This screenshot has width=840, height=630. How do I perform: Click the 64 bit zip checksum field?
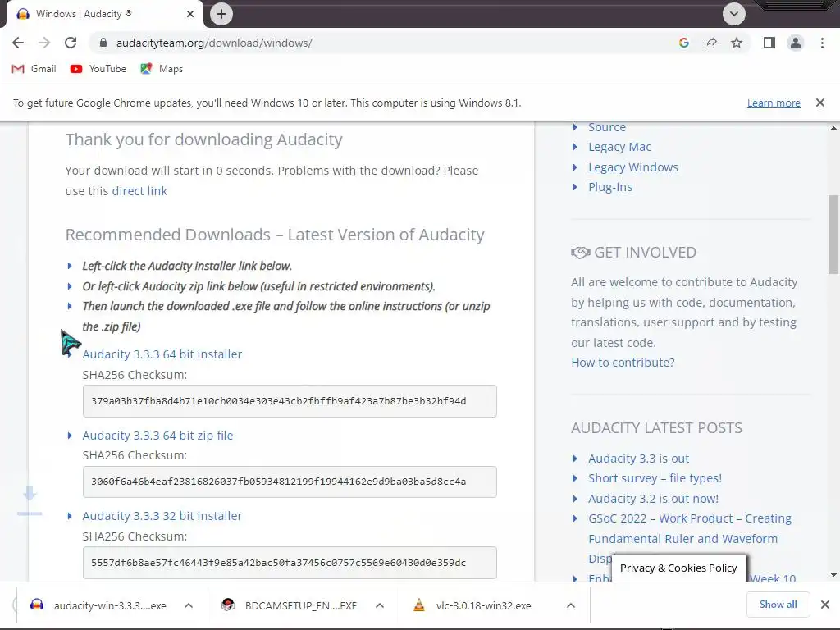pyautogui.click(x=290, y=482)
